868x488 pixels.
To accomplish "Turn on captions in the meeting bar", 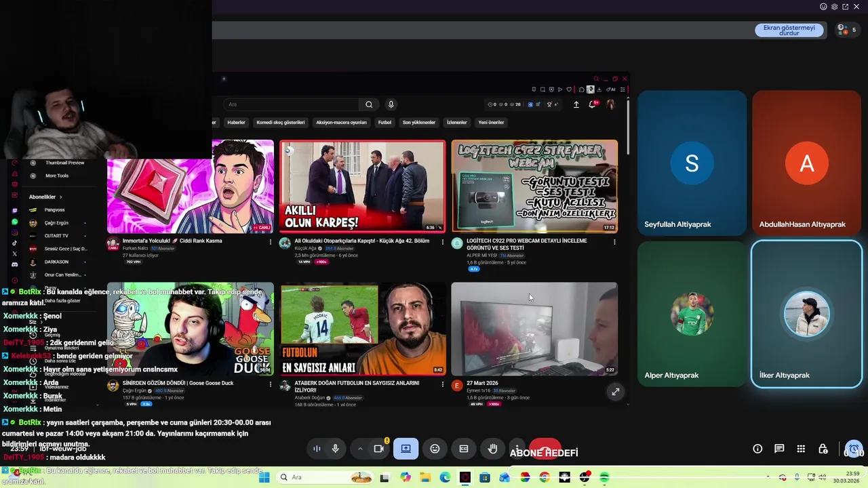I will click(x=464, y=449).
